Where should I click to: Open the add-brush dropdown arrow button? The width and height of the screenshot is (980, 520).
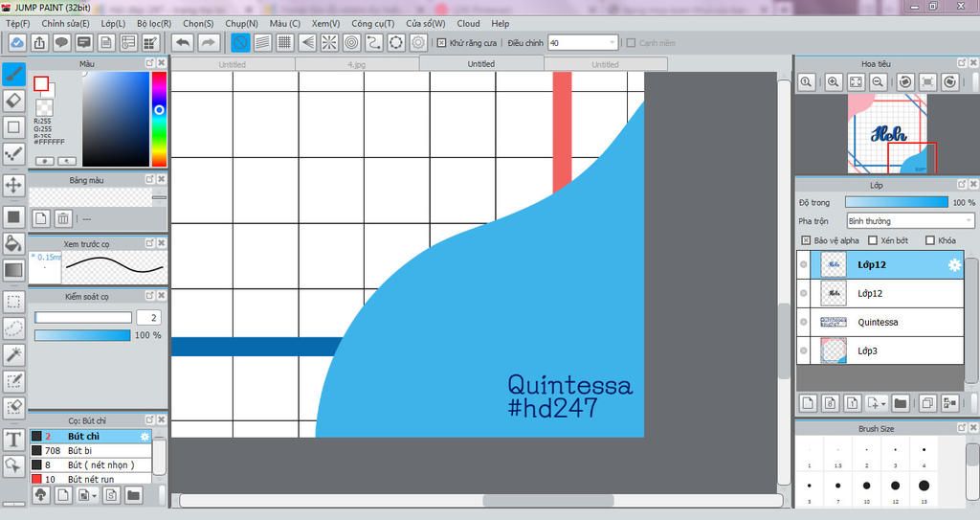pyautogui.click(x=87, y=496)
